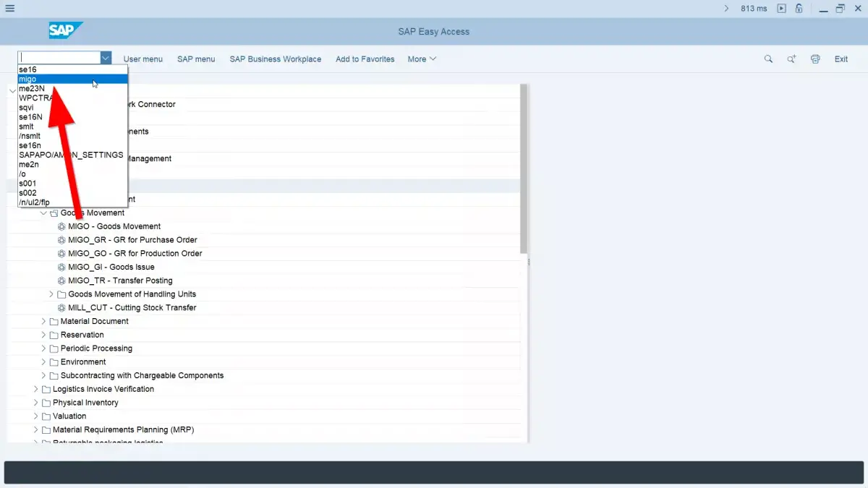Expand the Material Document node
The height and width of the screenshot is (488, 868).
pos(43,322)
